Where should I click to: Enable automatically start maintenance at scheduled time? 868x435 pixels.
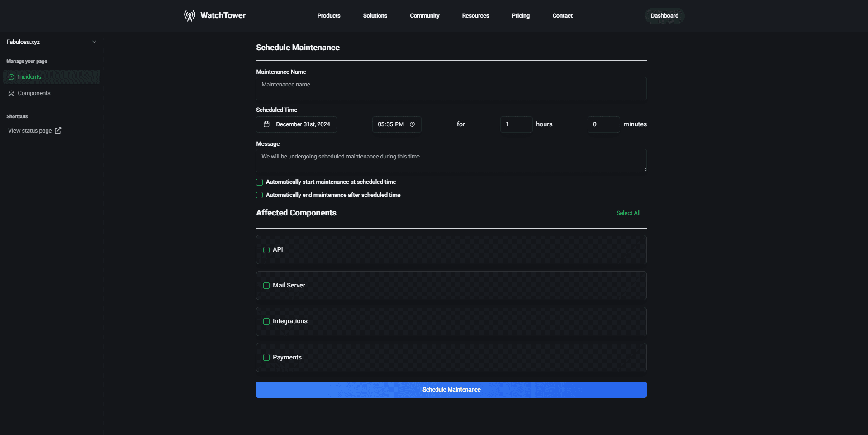click(x=259, y=182)
